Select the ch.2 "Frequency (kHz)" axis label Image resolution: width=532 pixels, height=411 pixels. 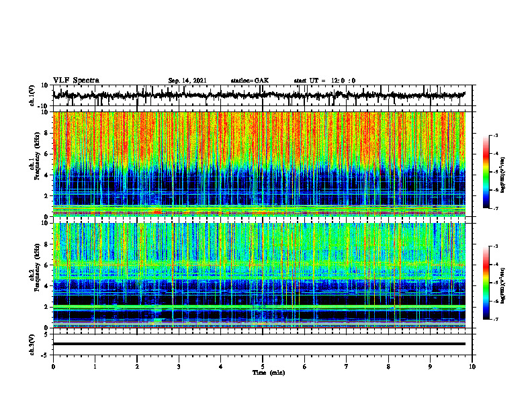click(37, 267)
